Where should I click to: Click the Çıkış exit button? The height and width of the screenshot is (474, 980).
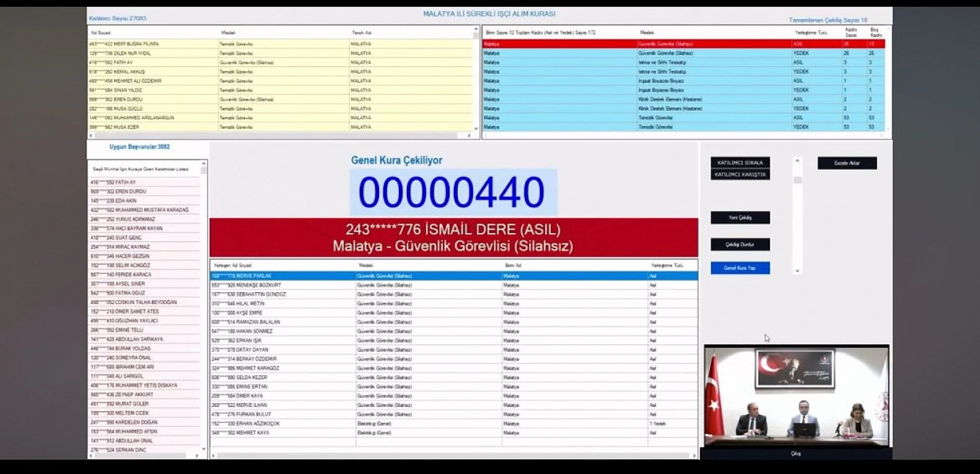pyautogui.click(x=795, y=454)
